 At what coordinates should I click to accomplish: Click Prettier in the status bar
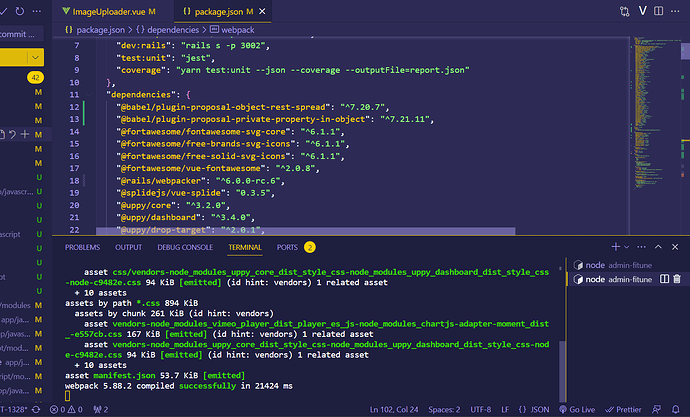tap(624, 410)
